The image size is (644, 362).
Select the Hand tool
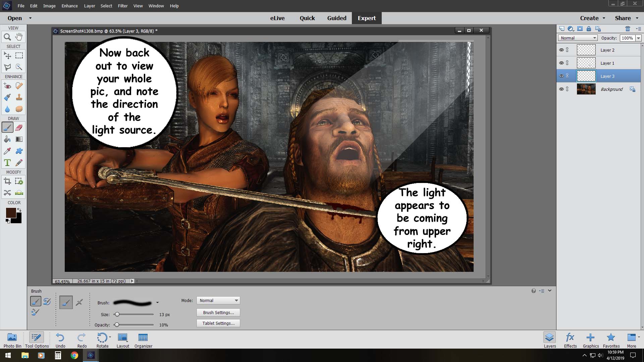19,37
